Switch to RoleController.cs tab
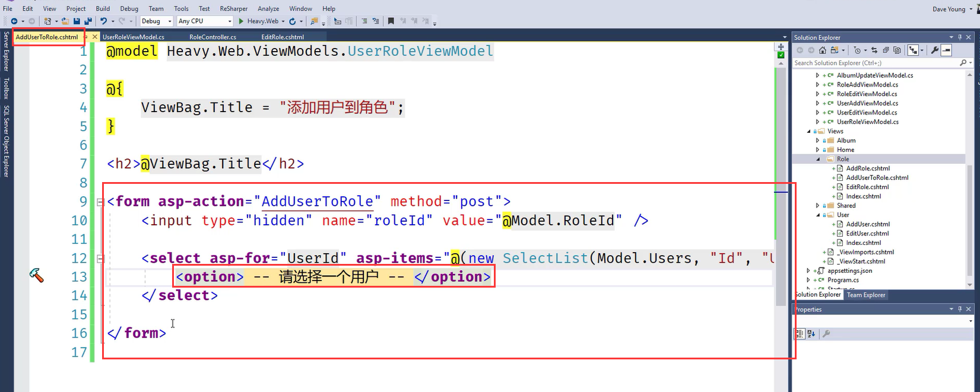Viewport: 980px width, 392px height. click(213, 37)
